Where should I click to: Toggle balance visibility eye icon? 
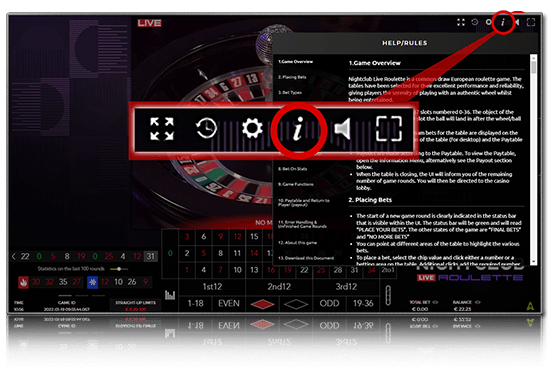(477, 302)
